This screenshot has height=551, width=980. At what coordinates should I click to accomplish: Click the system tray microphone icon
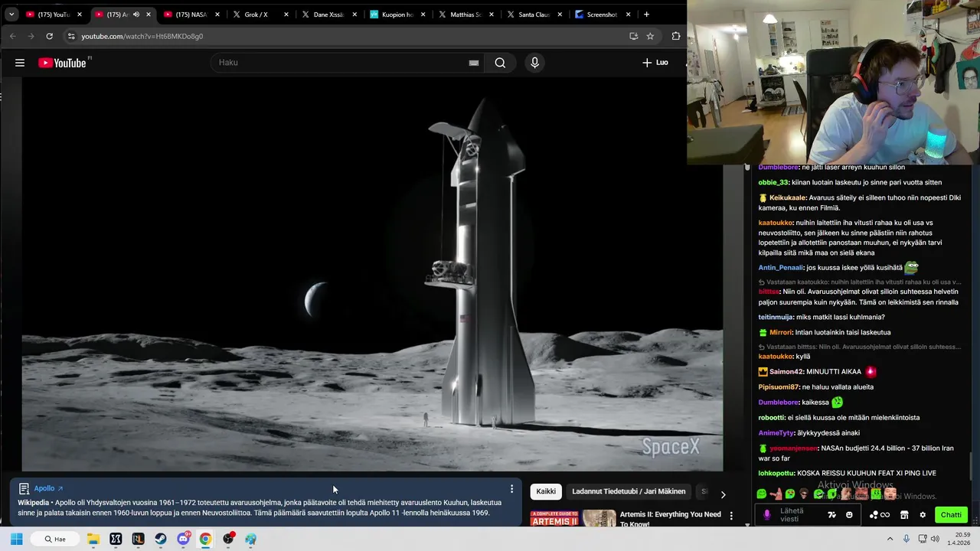pos(907,539)
